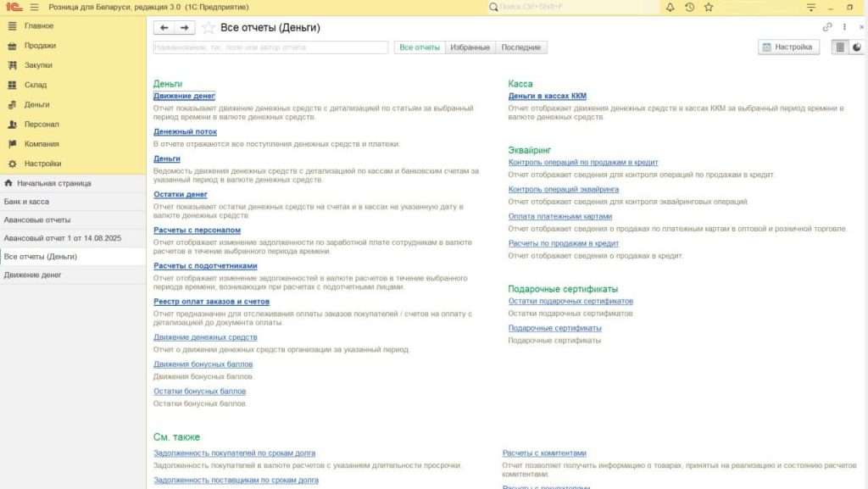Open the 1C main menu hamburger

34,7
